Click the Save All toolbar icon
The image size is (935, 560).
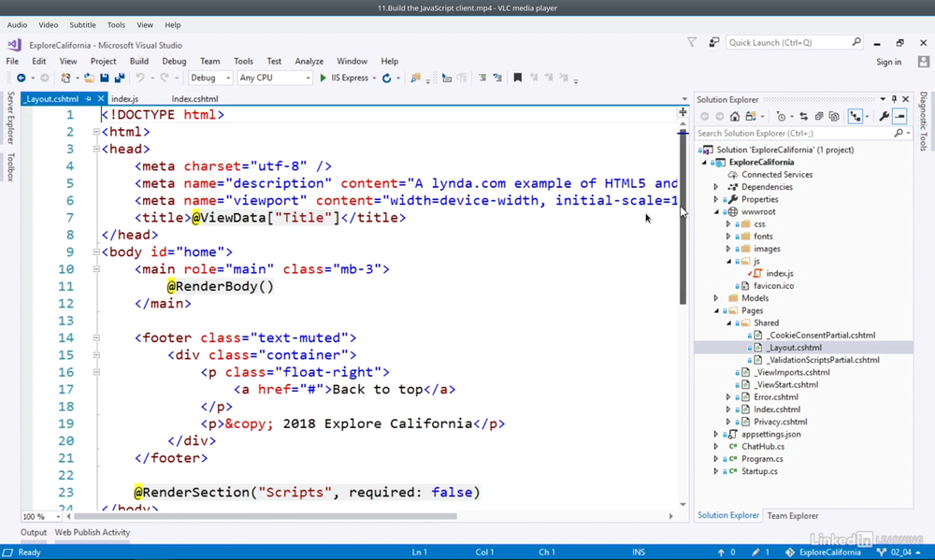tap(120, 78)
